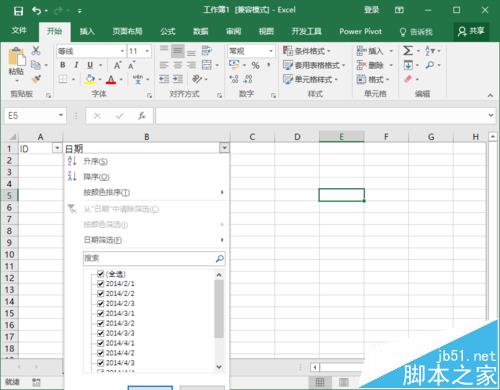Viewport: 500px width, 390px height.
Task: Click the Save icon in title bar
Action: (18, 11)
